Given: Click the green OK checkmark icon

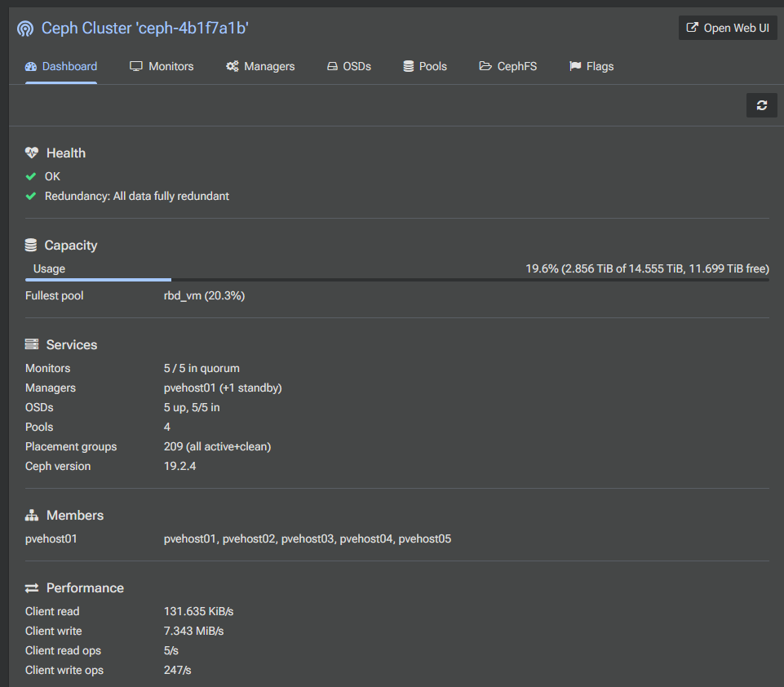Looking at the screenshot, I should pyautogui.click(x=31, y=176).
